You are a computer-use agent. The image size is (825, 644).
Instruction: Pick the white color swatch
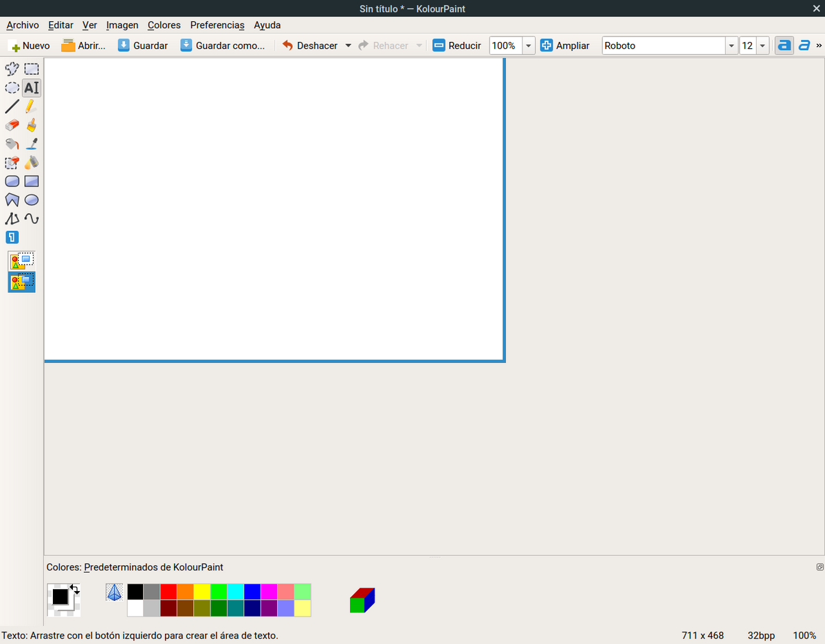135,608
